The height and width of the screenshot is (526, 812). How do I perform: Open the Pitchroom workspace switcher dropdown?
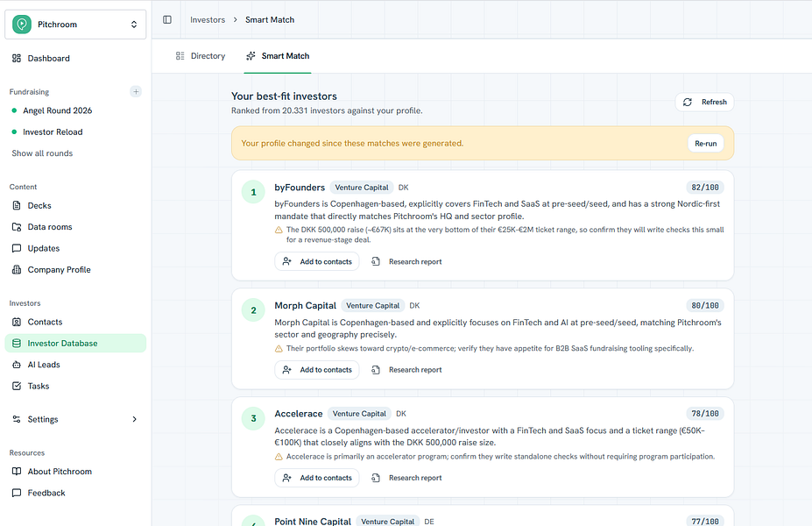click(x=75, y=25)
